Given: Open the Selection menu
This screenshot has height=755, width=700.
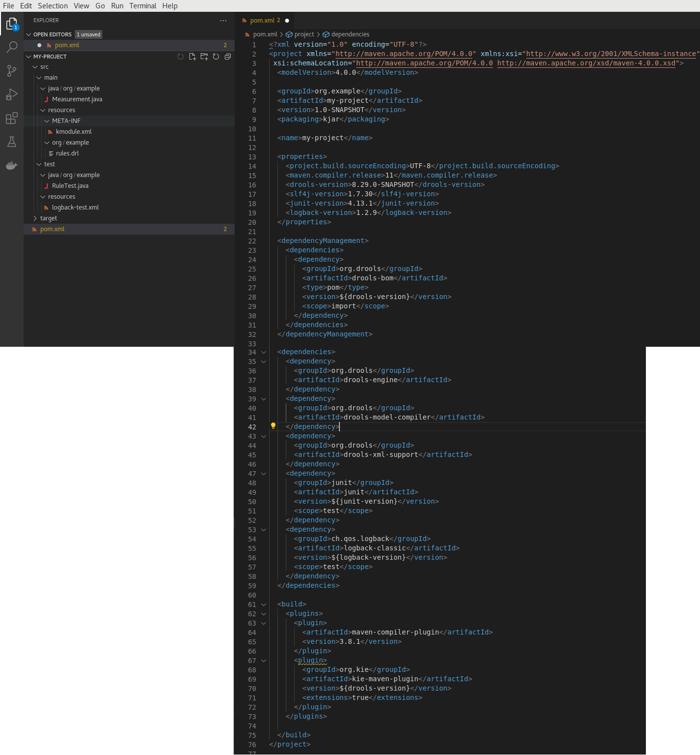Looking at the screenshot, I should 53,6.
